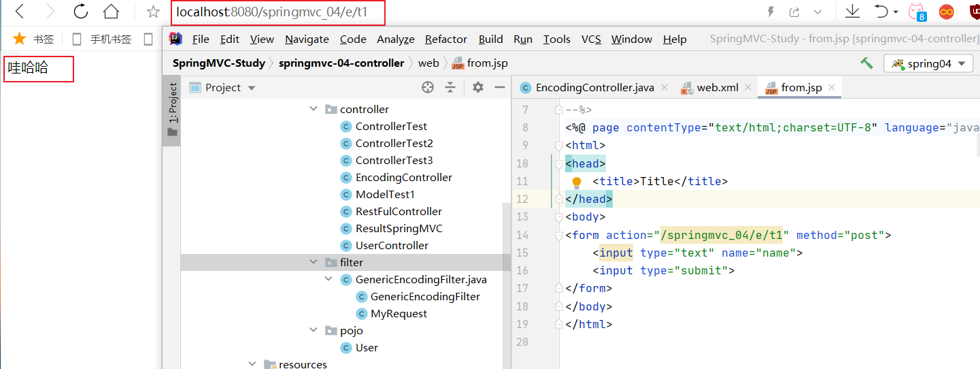Viewport: 980px width, 369px height.
Task: Collapse the pojo folder
Action: 314,330
